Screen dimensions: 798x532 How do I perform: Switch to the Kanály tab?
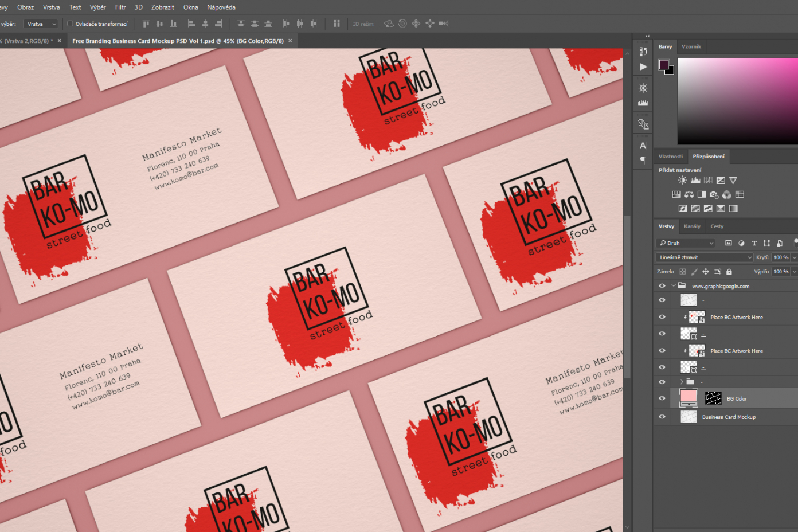(692, 226)
